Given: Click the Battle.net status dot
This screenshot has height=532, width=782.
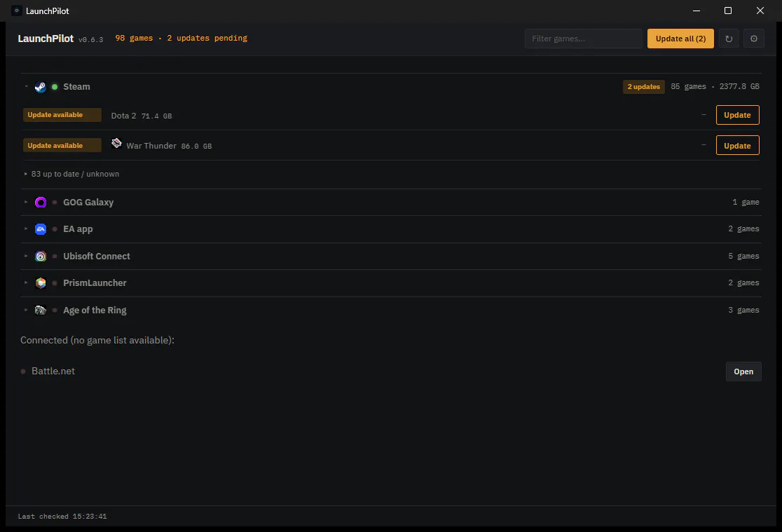Looking at the screenshot, I should pyautogui.click(x=23, y=371).
